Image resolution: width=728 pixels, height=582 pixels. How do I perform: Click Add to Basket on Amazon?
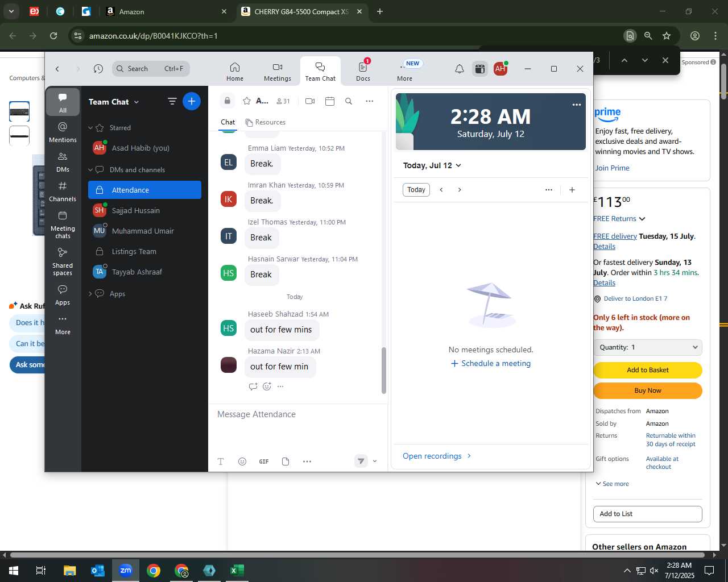click(x=648, y=370)
